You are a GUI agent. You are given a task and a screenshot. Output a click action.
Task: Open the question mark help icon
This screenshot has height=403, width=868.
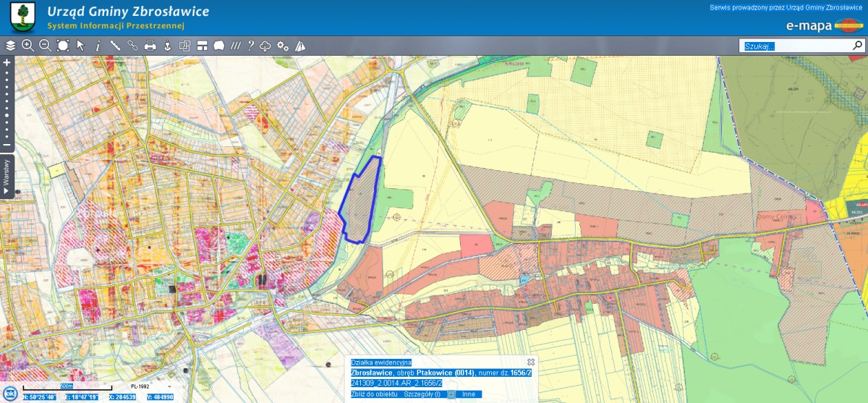pos(250,46)
